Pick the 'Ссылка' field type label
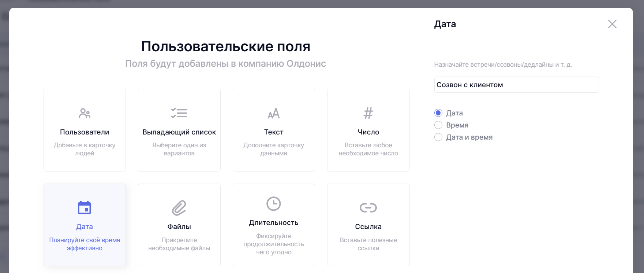This screenshot has width=644, height=273. 368,226
